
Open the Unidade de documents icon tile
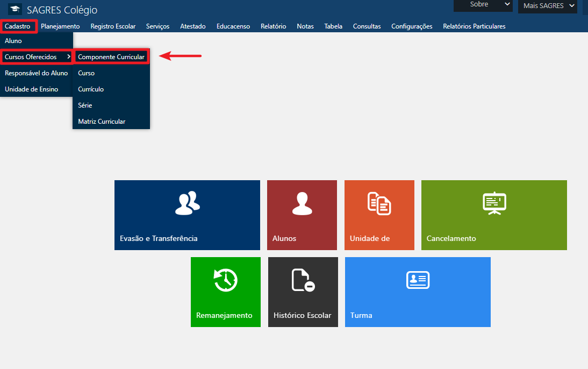[379, 203]
